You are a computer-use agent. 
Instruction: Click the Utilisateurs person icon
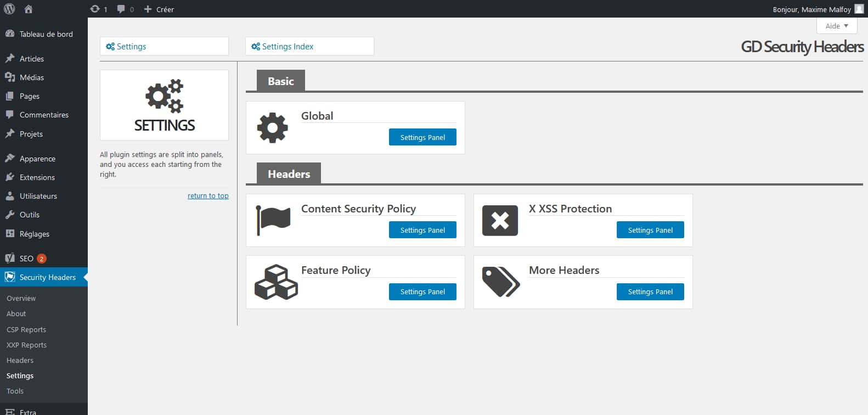coord(10,195)
